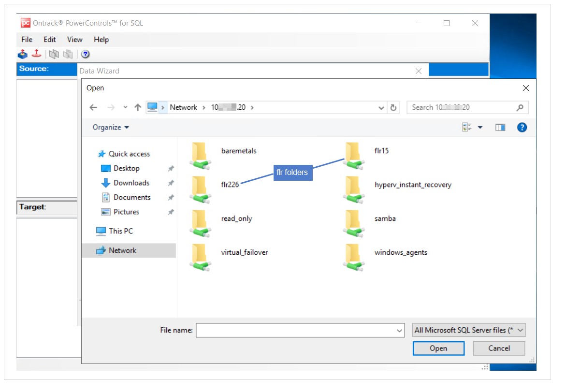Click the File name input field

[300, 330]
